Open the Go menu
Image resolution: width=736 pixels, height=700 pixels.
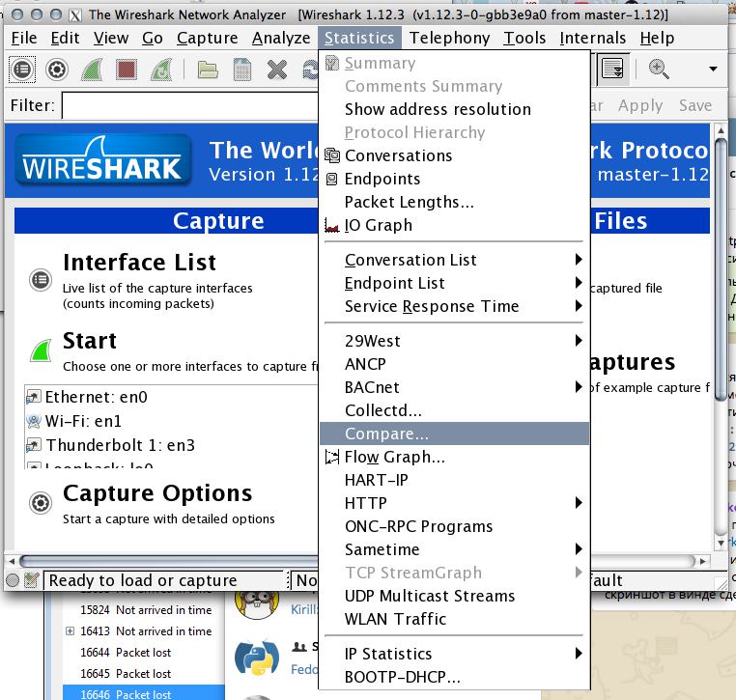(x=153, y=38)
